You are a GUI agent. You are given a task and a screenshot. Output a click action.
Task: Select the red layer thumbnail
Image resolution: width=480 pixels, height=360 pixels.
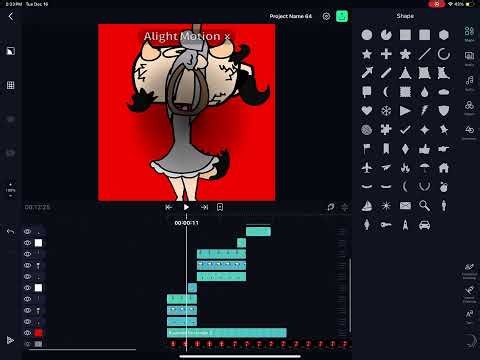click(38, 333)
